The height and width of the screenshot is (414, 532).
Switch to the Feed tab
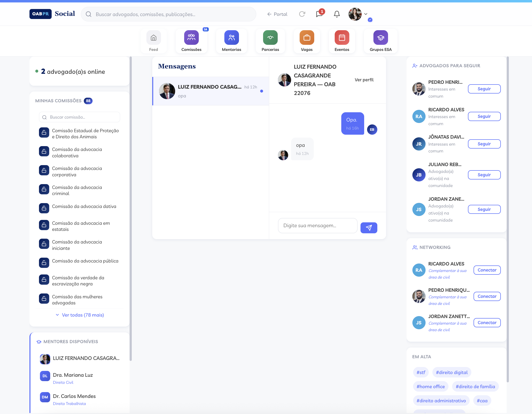click(153, 41)
